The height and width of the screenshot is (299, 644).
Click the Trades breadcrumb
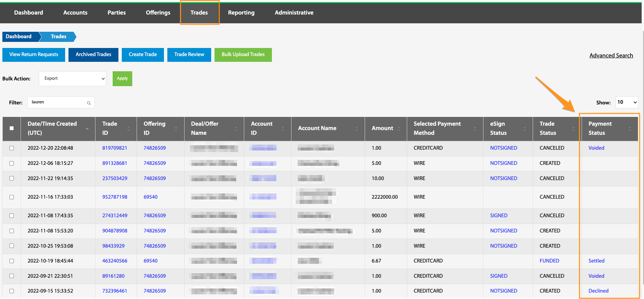58,36
